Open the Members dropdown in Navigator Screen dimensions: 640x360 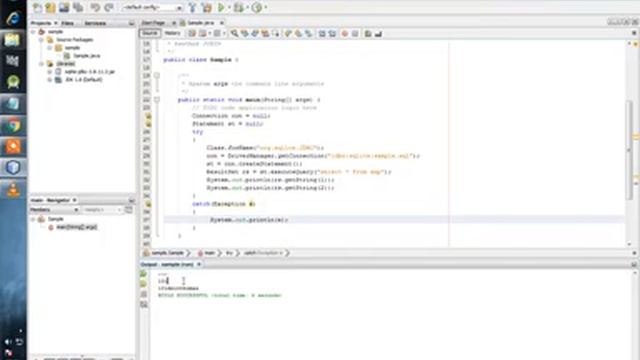[54, 210]
